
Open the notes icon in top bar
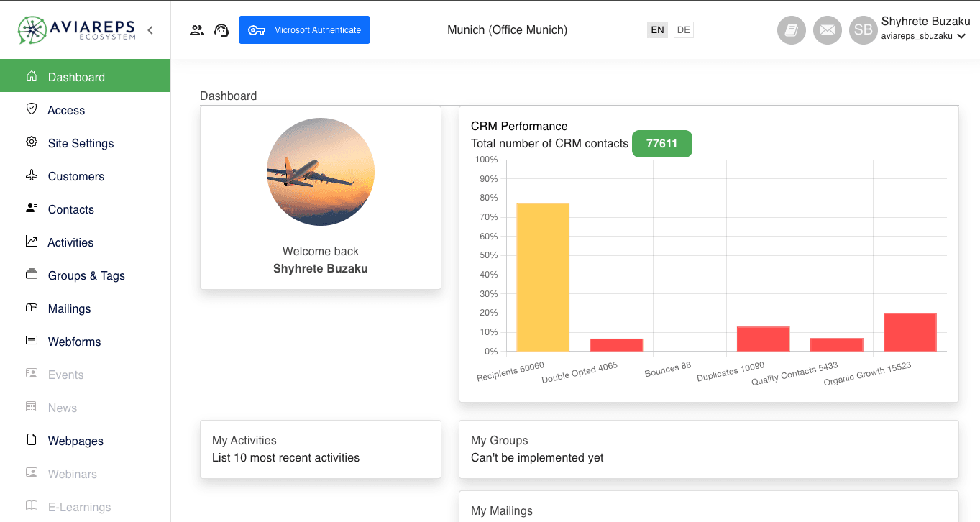pos(791,30)
